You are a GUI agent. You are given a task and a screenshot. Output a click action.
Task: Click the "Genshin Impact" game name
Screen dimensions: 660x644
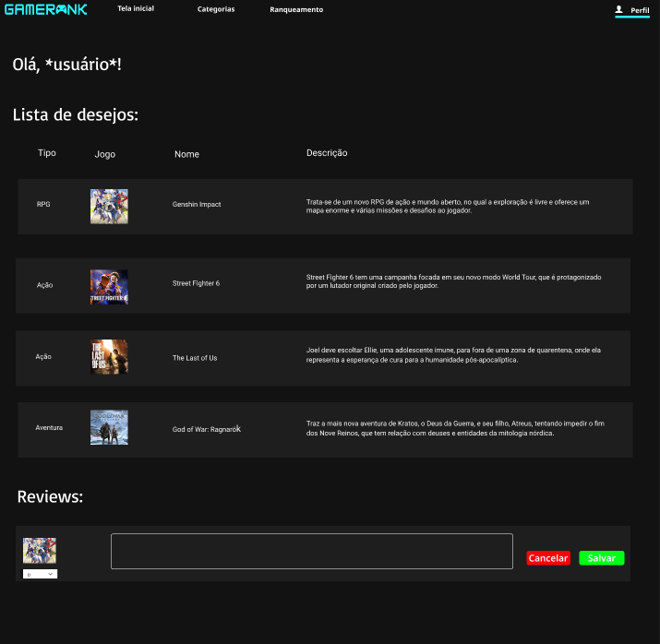197,204
